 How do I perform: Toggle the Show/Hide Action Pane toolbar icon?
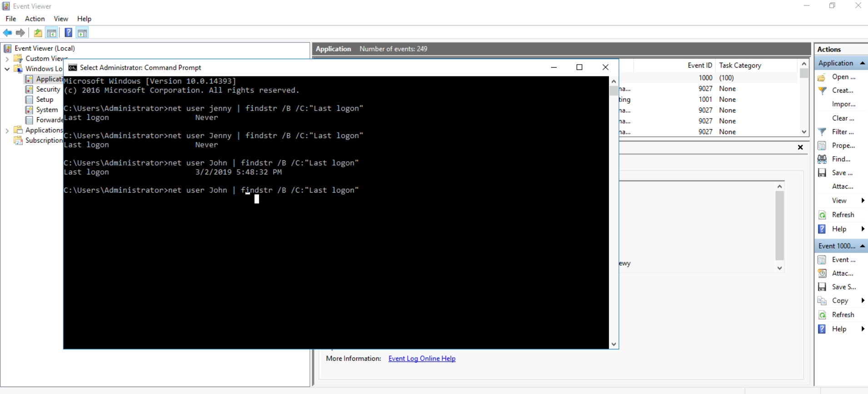(x=82, y=33)
